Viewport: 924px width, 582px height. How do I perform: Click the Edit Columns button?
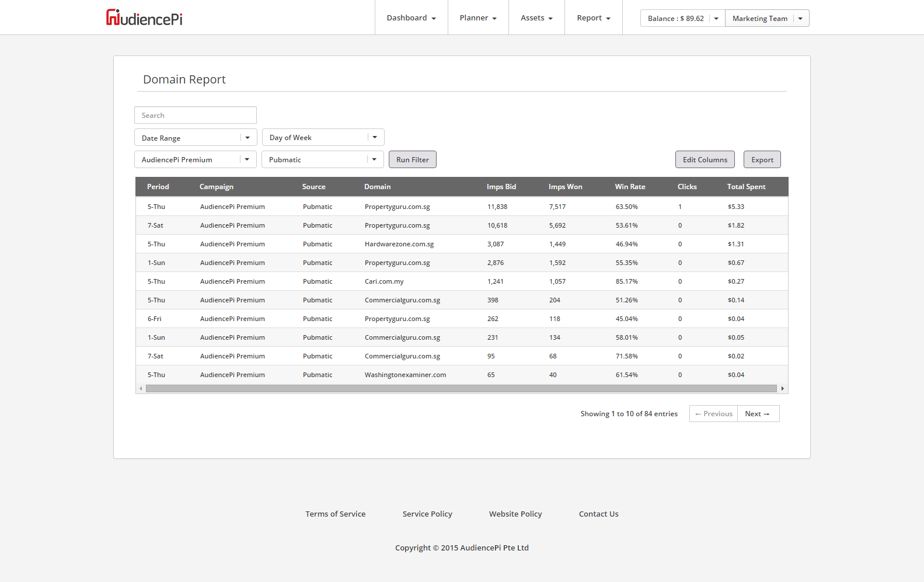click(705, 160)
